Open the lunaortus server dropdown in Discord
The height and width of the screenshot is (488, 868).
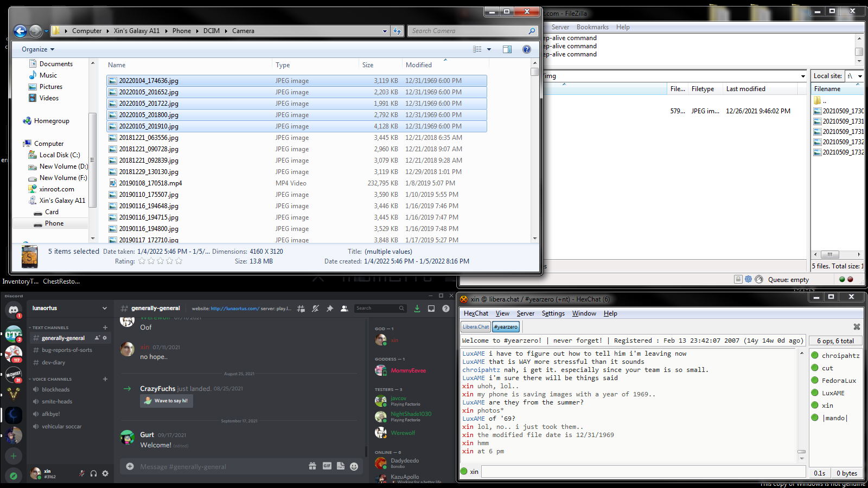pyautogui.click(x=105, y=308)
